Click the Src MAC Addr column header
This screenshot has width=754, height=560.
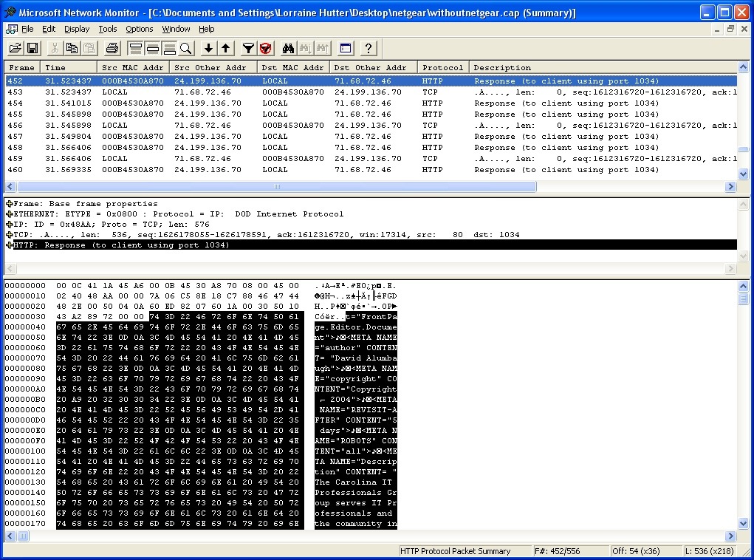(x=133, y=67)
